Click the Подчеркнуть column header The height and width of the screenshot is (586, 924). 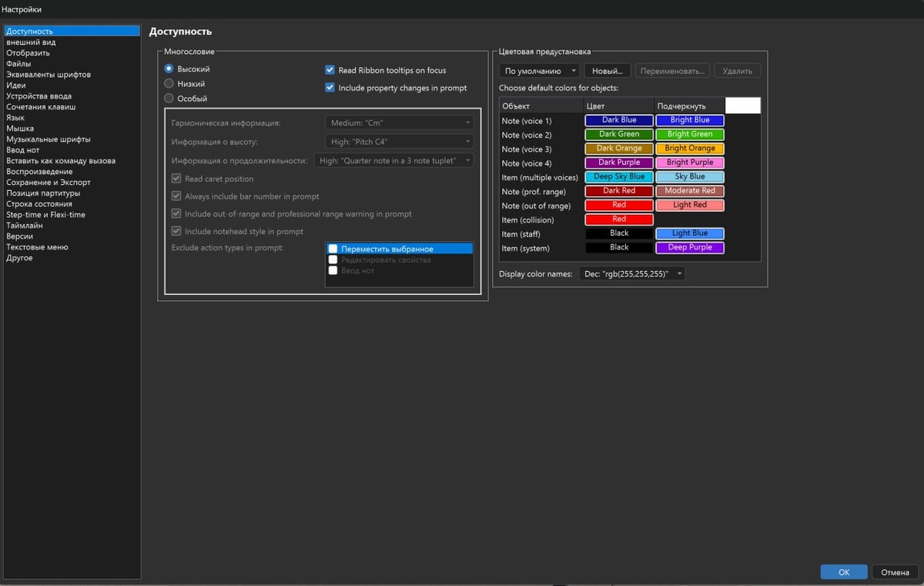click(690, 105)
